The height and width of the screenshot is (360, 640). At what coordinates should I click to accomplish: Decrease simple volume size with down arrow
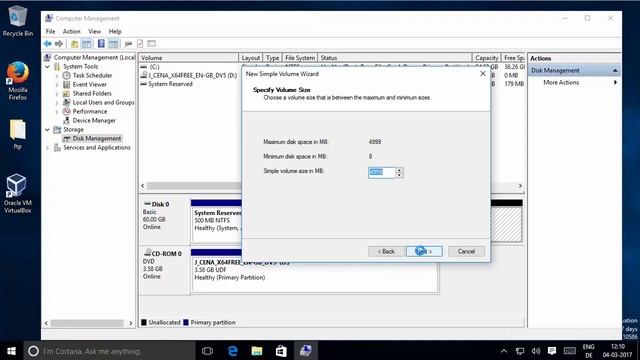[x=399, y=175]
